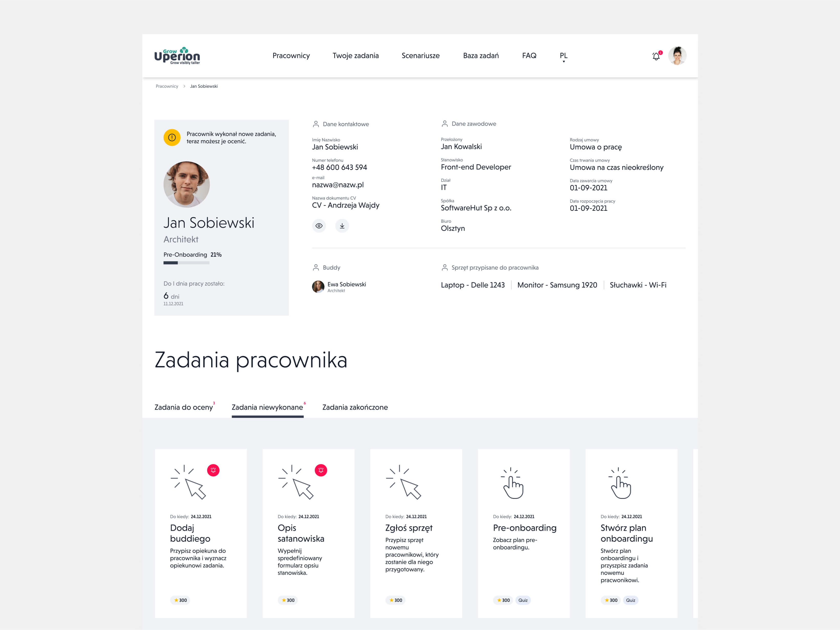The width and height of the screenshot is (840, 630).
Task: Switch to Zadania do oceny tab
Action: coord(184,407)
